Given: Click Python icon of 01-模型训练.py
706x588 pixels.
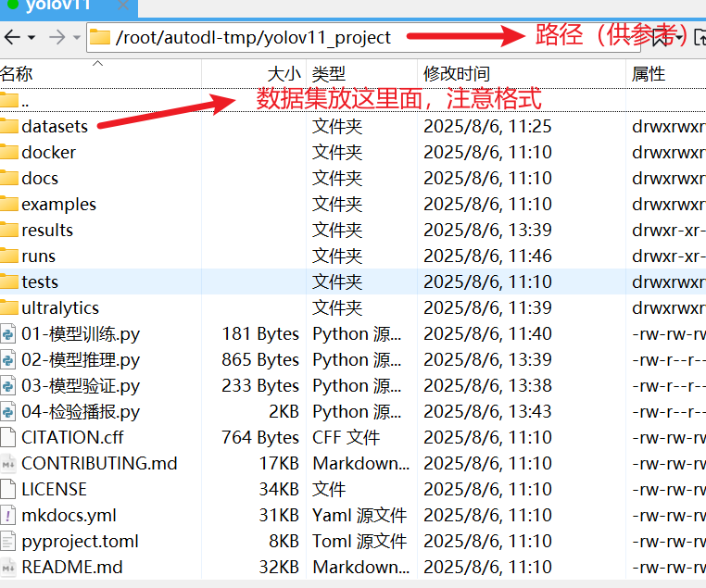Looking at the screenshot, I should (7, 333).
